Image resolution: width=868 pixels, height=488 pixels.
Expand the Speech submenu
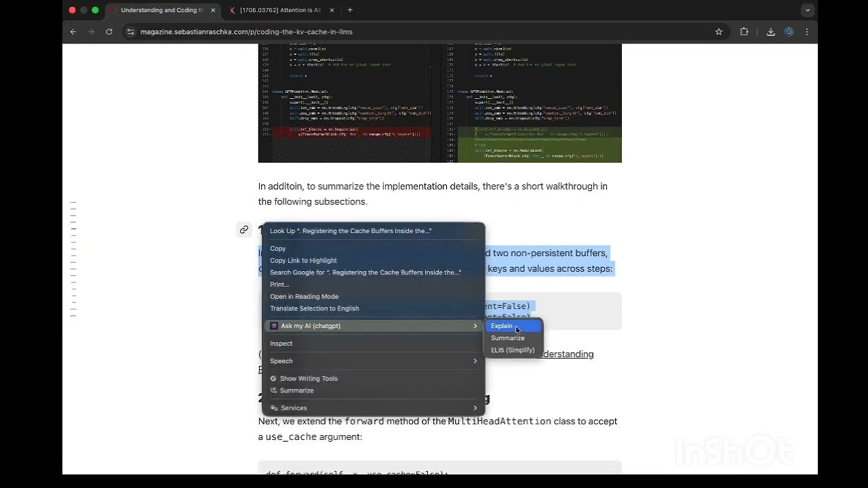click(x=374, y=361)
